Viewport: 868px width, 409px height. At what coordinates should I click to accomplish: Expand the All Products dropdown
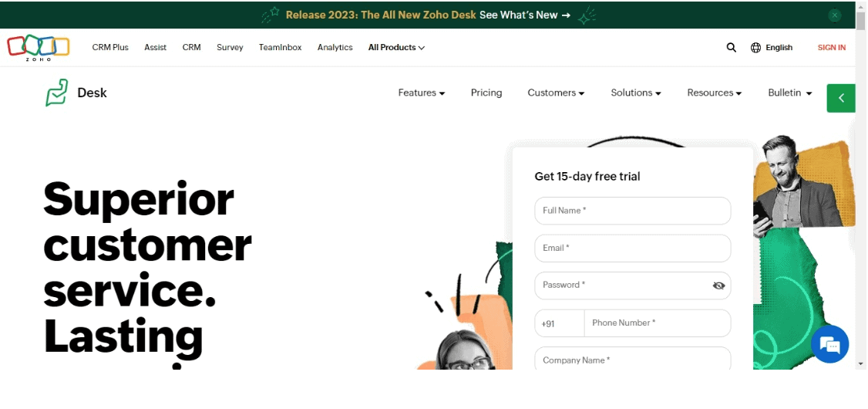[396, 48]
